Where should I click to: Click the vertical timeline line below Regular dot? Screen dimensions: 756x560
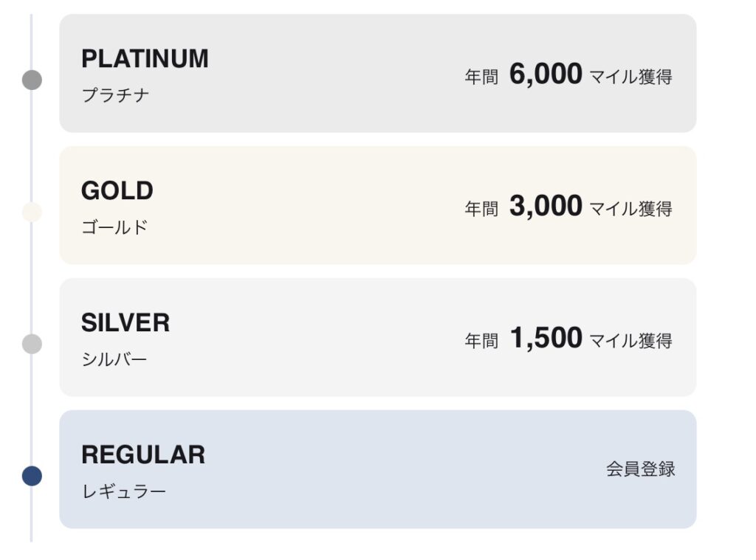click(x=31, y=514)
